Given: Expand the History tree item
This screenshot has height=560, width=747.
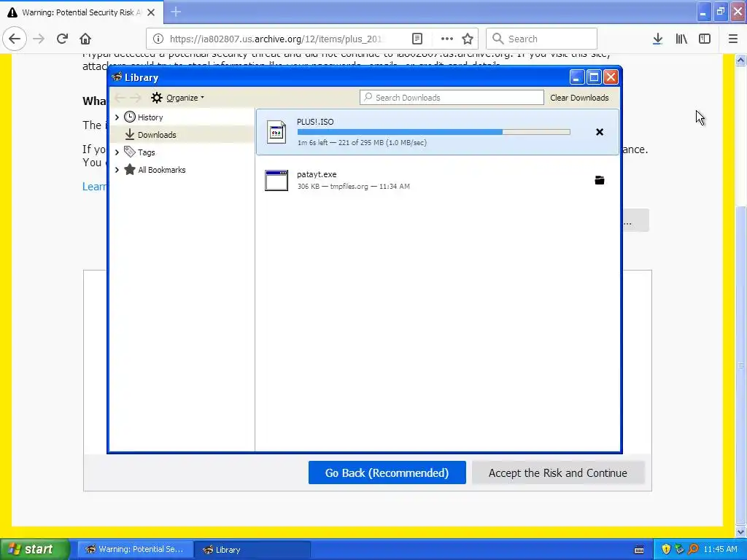Looking at the screenshot, I should 117,117.
